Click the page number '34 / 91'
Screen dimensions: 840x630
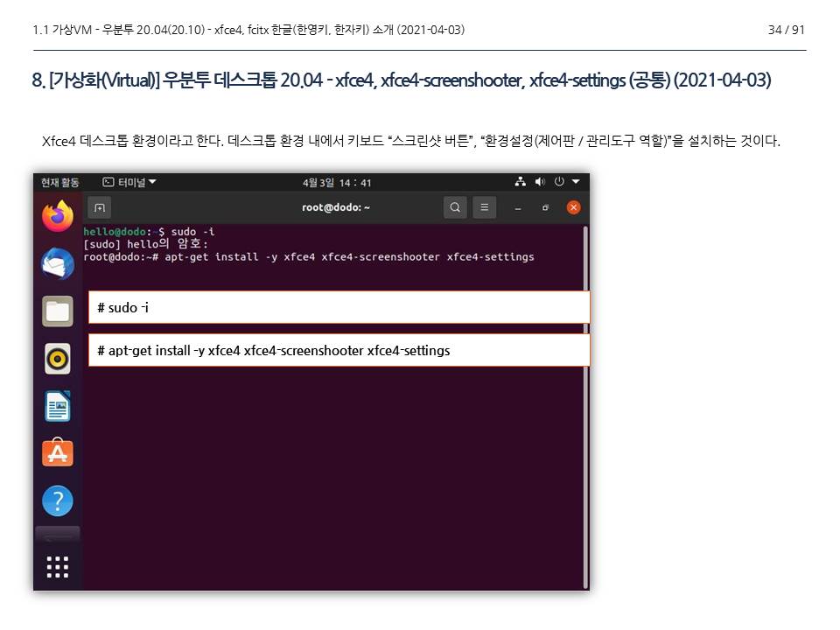coord(786,30)
